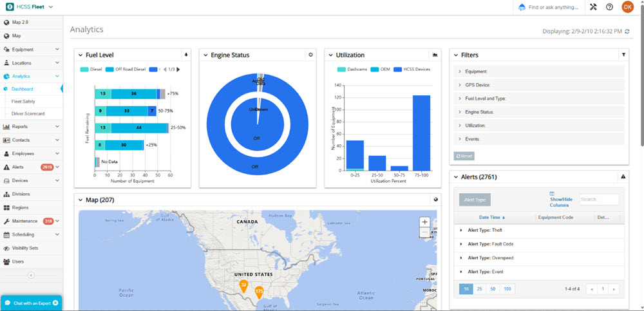644x311 pixels.
Task: Expand Alert Type: Fault Code row
Action: (461, 244)
